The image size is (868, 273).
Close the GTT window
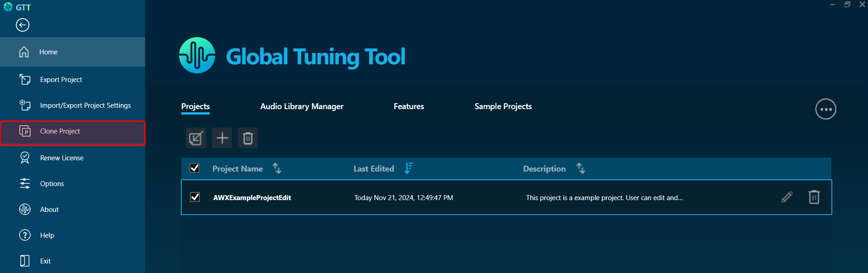coord(862,5)
